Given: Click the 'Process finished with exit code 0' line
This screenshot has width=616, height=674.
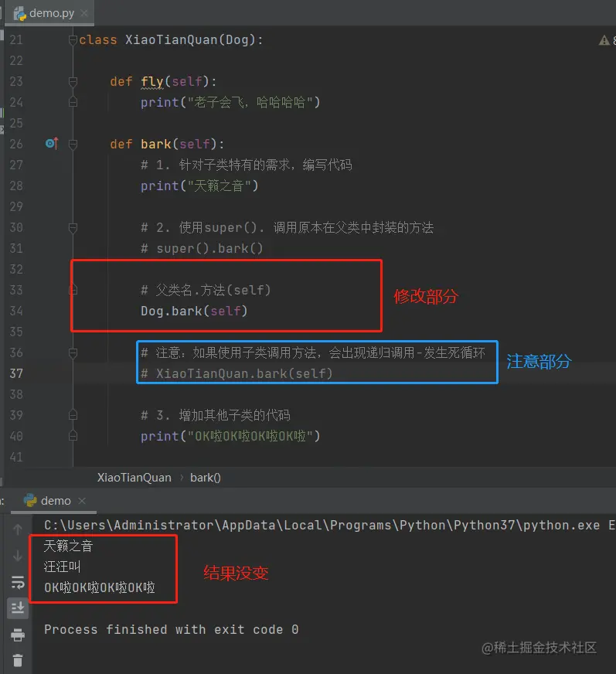Looking at the screenshot, I should click(171, 630).
